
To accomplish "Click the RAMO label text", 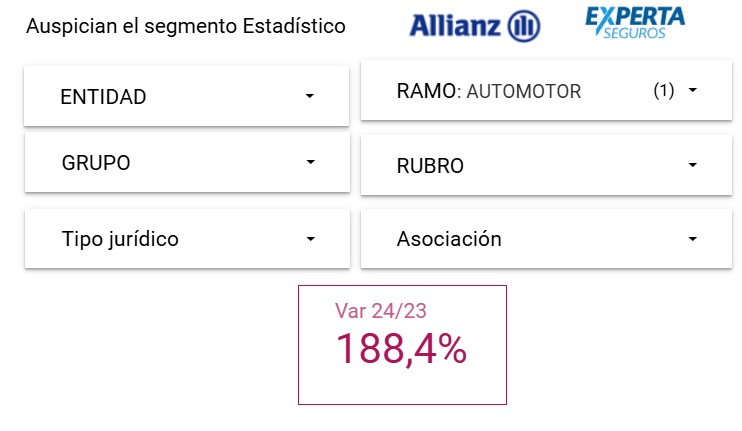I will pos(426,91).
